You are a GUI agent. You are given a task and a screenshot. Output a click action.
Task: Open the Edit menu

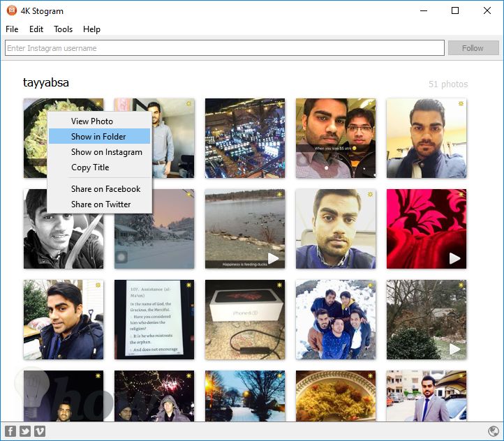(x=36, y=29)
